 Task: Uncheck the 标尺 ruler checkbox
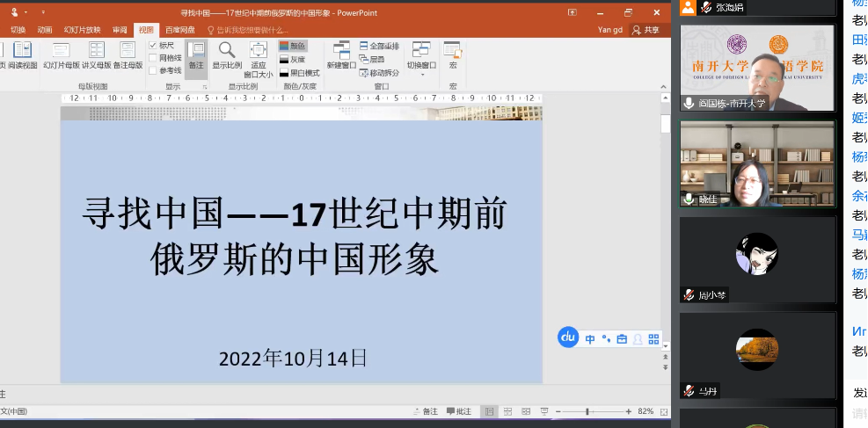pos(153,45)
